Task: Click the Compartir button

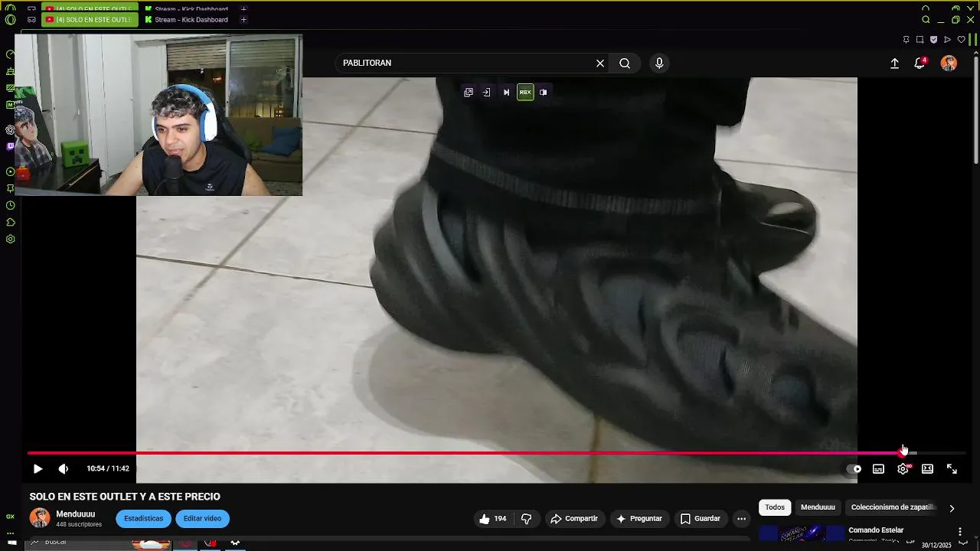Action: tap(573, 519)
